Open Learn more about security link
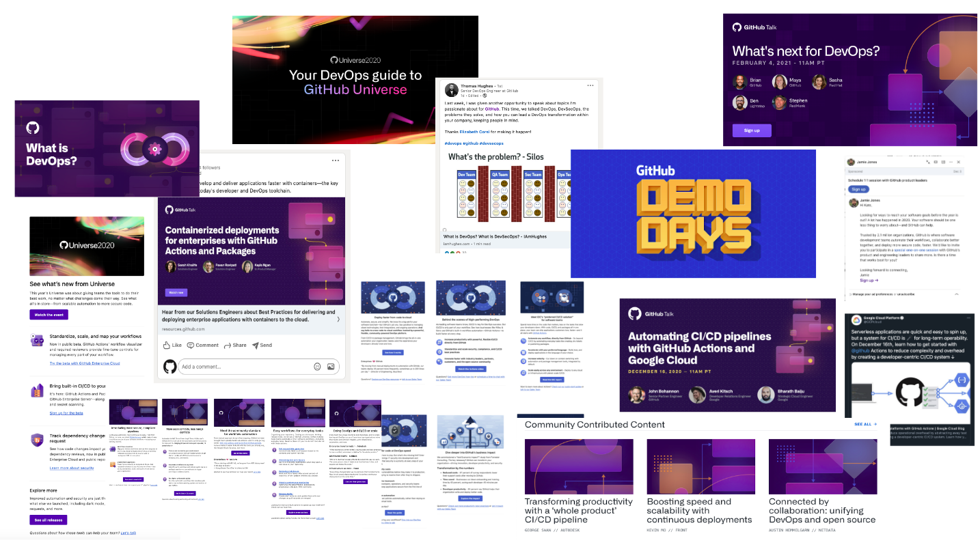Image resolution: width=980 pixels, height=549 pixels. [x=72, y=468]
